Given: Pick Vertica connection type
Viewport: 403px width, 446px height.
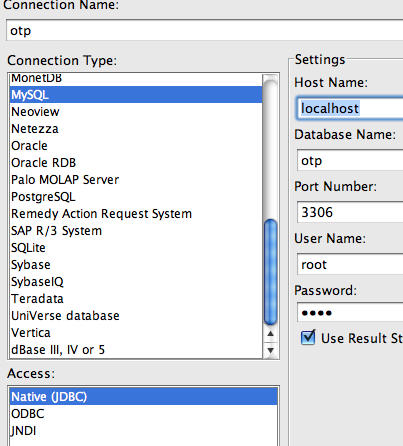Looking at the screenshot, I should point(136,333).
